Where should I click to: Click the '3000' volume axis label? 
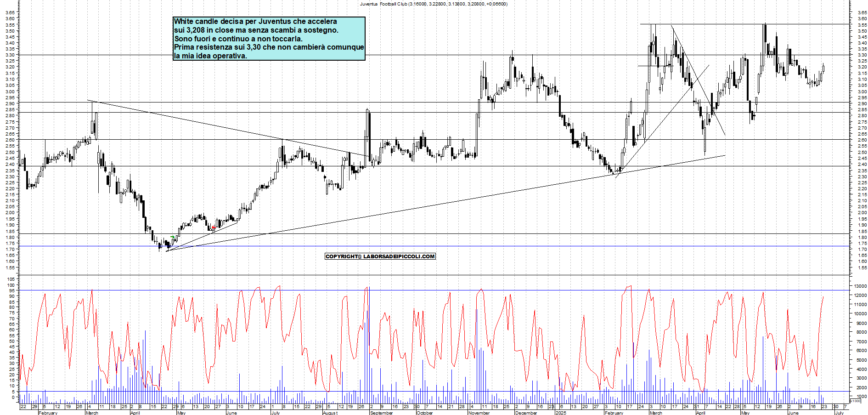pyautogui.click(x=862, y=378)
